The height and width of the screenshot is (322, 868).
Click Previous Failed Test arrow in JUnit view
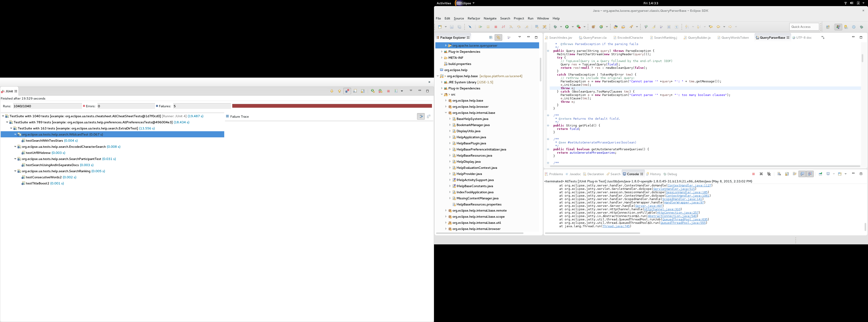click(339, 91)
